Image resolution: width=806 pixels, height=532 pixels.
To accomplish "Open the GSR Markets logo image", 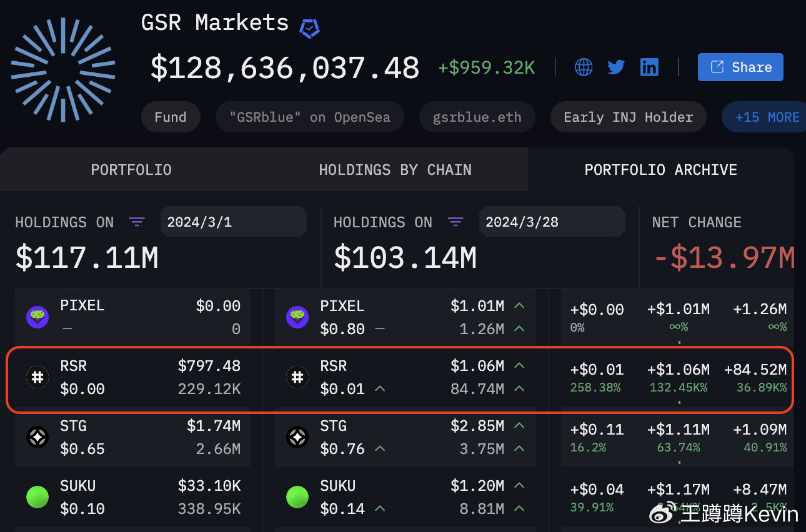I will [63, 69].
